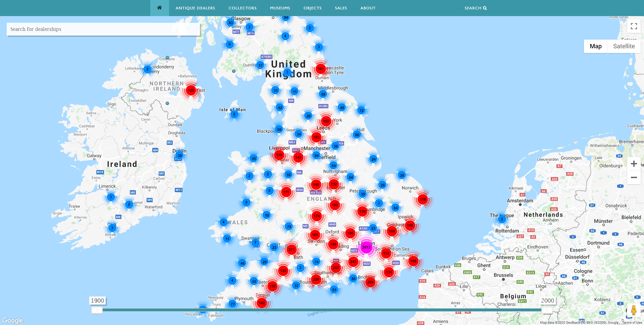Click the 1900 year slider handle
Image resolution: width=644 pixels, height=325 pixels.
[x=97, y=310]
